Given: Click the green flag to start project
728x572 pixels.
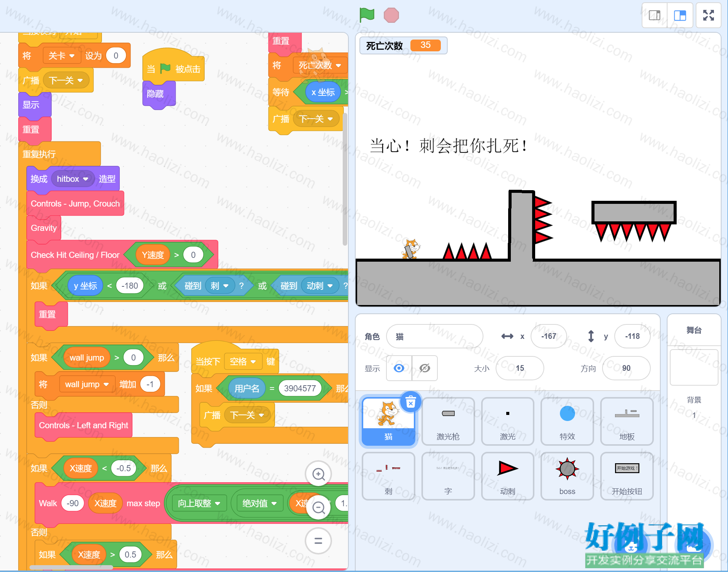Looking at the screenshot, I should (x=367, y=15).
